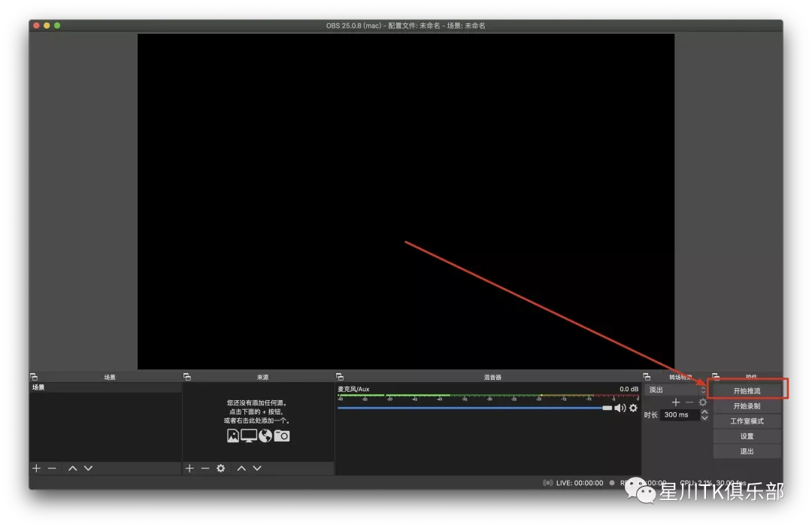This screenshot has height=528, width=812.
Task: Toggle 工作室模式 studio mode
Action: pos(747,421)
